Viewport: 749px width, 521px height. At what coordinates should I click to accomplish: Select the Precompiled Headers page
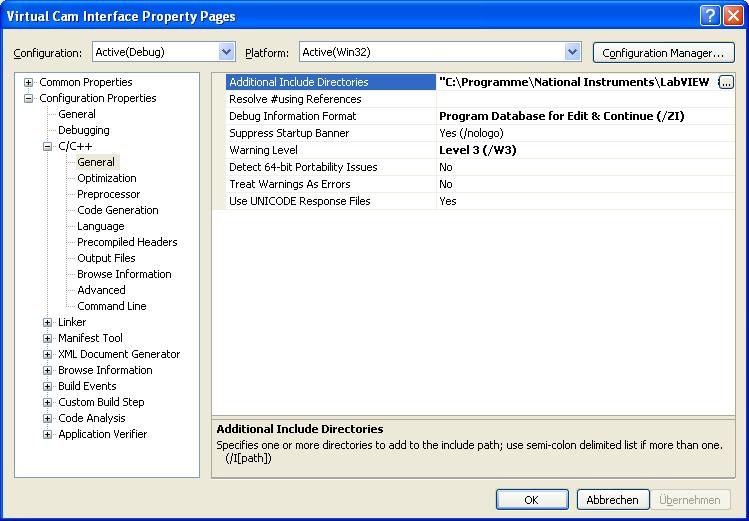point(127,242)
